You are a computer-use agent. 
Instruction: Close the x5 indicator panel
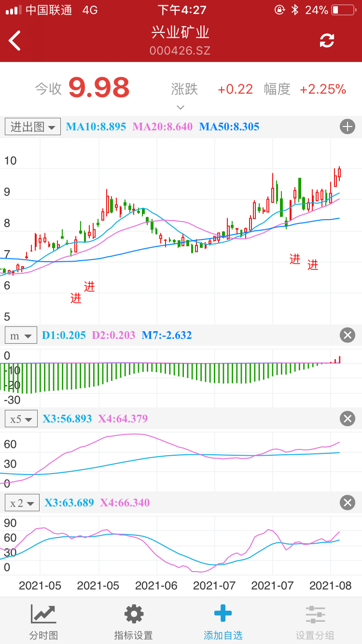[347, 419]
